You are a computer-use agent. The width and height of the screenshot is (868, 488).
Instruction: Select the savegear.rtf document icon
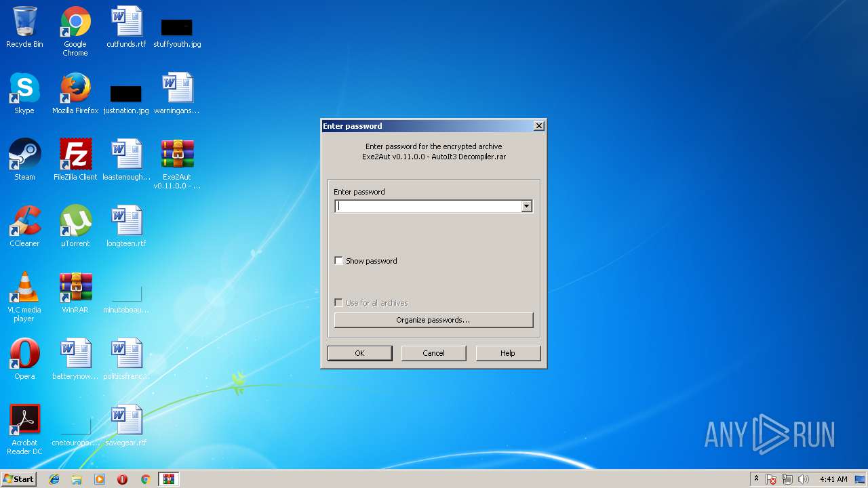126,426
